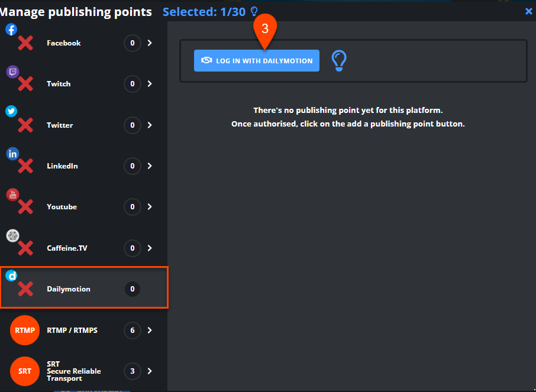The width and height of the screenshot is (536, 392).
Task: Expand the RTMP / RTMPS chevron
Action: (x=150, y=330)
